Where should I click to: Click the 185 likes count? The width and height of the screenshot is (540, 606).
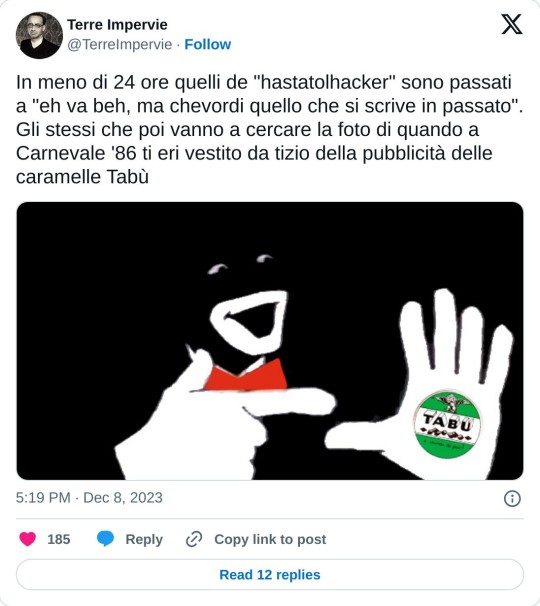[59, 539]
